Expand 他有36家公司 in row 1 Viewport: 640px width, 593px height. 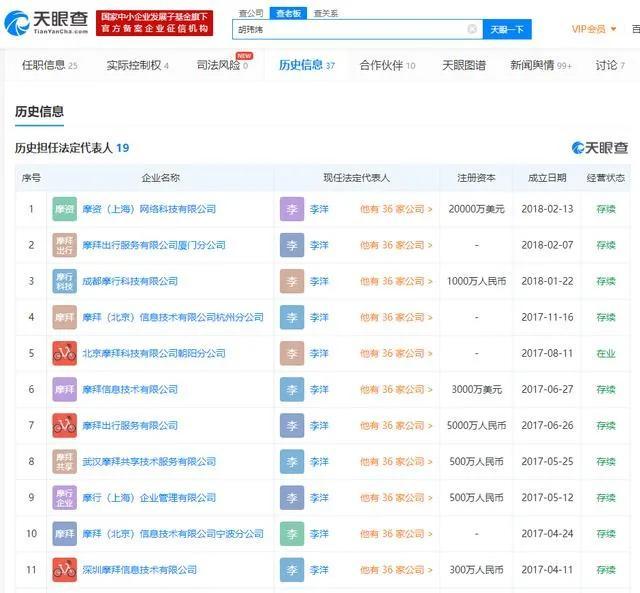(396, 209)
